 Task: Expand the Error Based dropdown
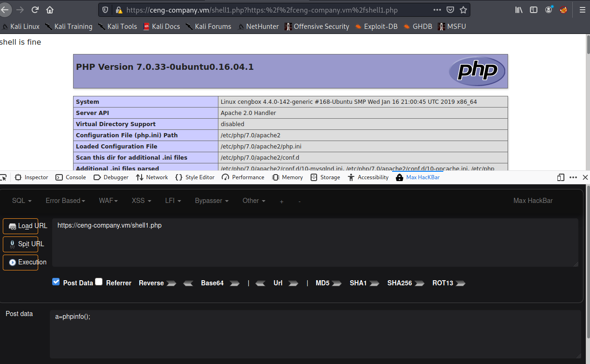point(65,201)
